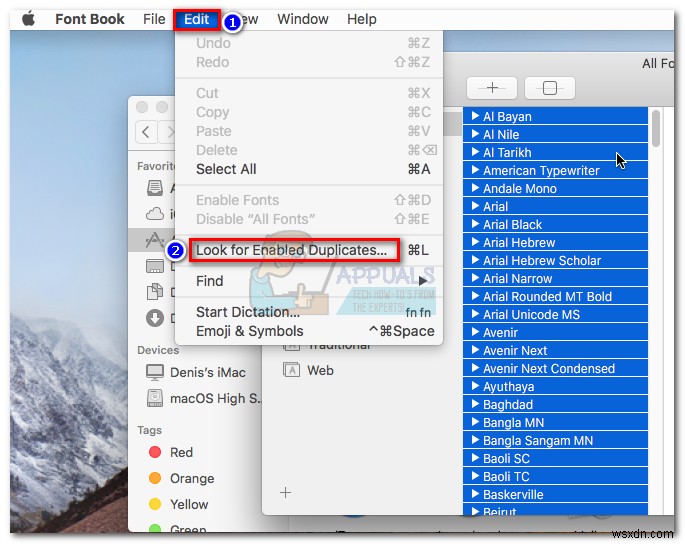This screenshot has height=544, width=685.
Task: Click the documents icon in Finder sidebar
Action: click(155, 291)
